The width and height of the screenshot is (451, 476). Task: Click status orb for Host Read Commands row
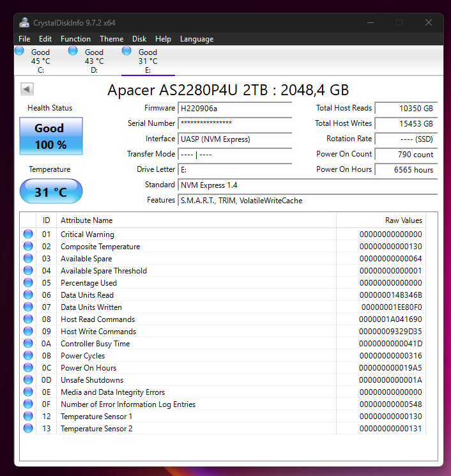point(28,319)
